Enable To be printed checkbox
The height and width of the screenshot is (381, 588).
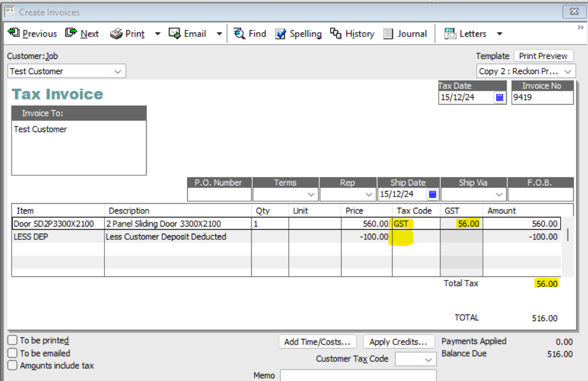pyautogui.click(x=12, y=340)
